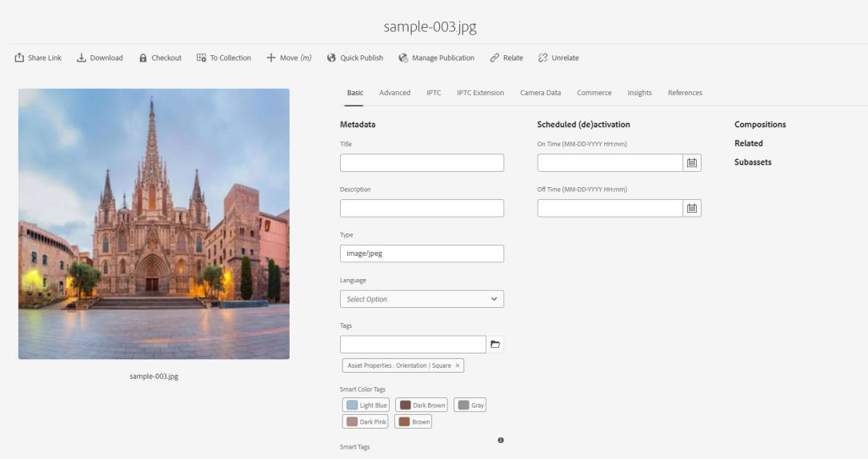Click the Move (m) label

point(296,58)
